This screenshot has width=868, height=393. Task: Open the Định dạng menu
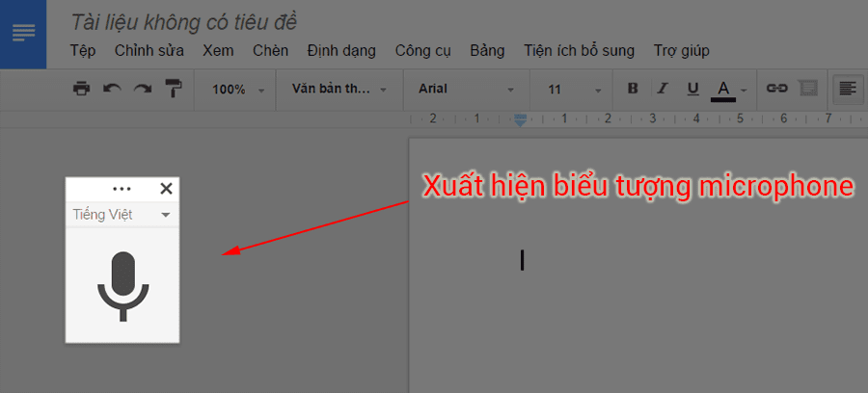click(341, 51)
